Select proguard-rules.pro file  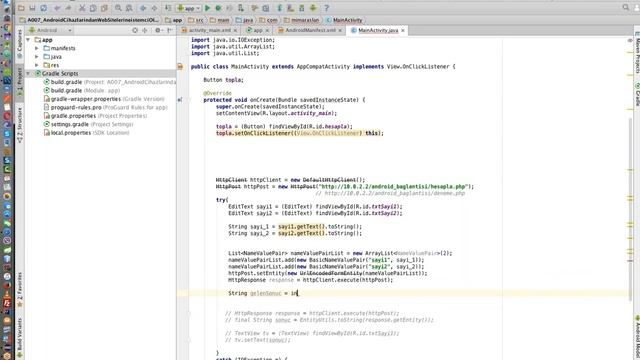[105, 107]
